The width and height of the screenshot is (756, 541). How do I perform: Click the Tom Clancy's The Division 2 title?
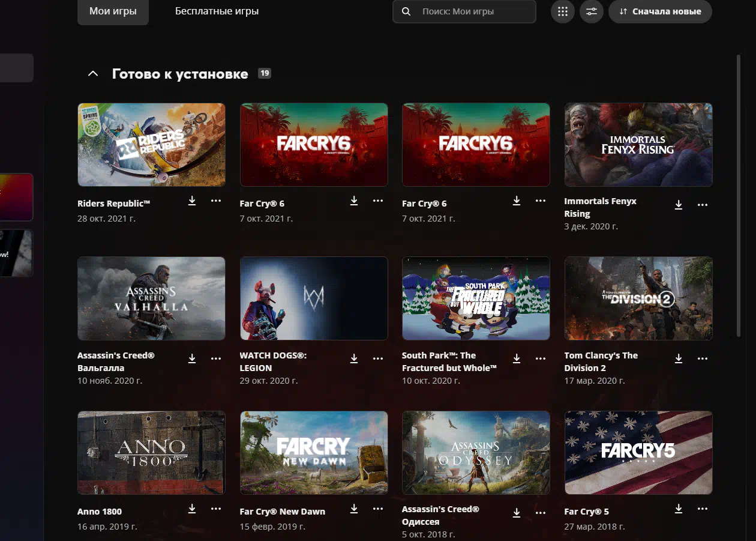coord(601,361)
